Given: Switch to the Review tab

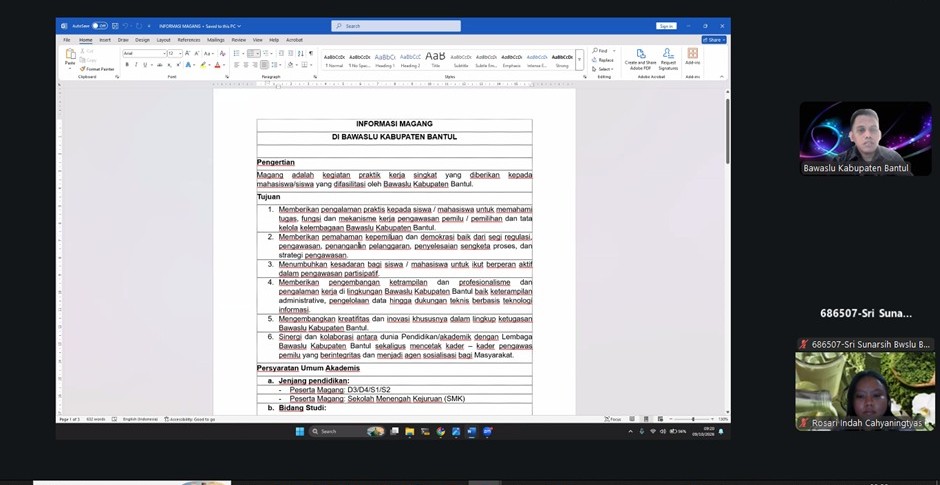Looking at the screenshot, I should 239,40.
